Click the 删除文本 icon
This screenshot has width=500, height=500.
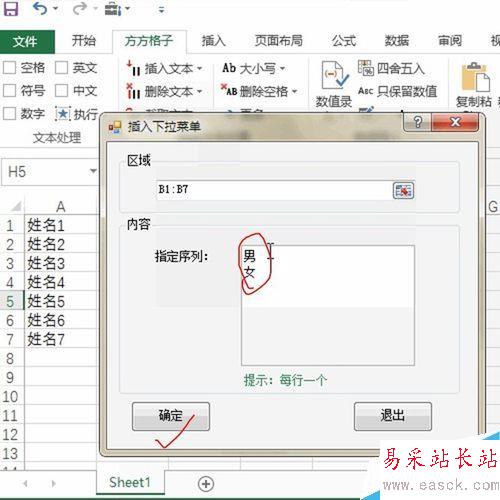pyautogui.click(x=133, y=91)
